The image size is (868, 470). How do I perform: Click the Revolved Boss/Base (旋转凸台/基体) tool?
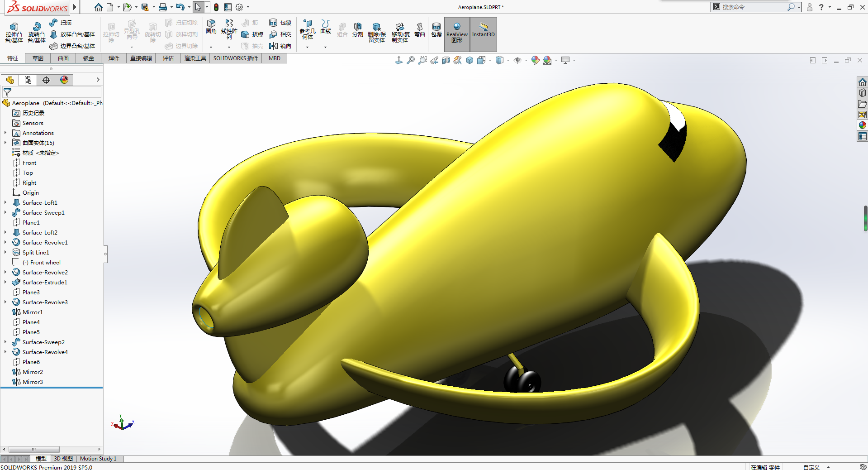coord(37,33)
